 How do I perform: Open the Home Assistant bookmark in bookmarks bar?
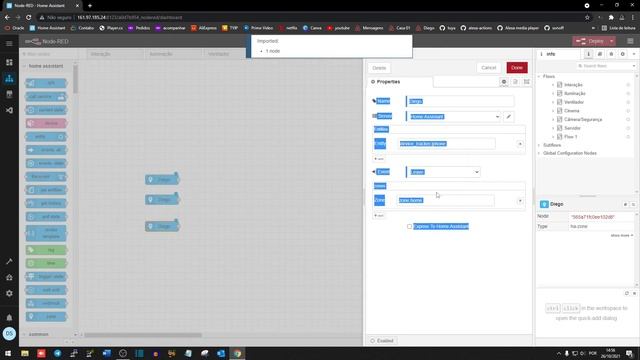(48, 28)
